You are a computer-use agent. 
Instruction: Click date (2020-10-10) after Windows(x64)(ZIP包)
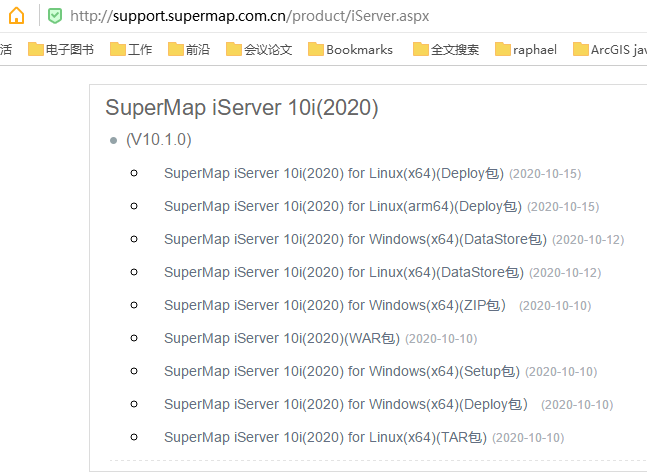click(555, 306)
